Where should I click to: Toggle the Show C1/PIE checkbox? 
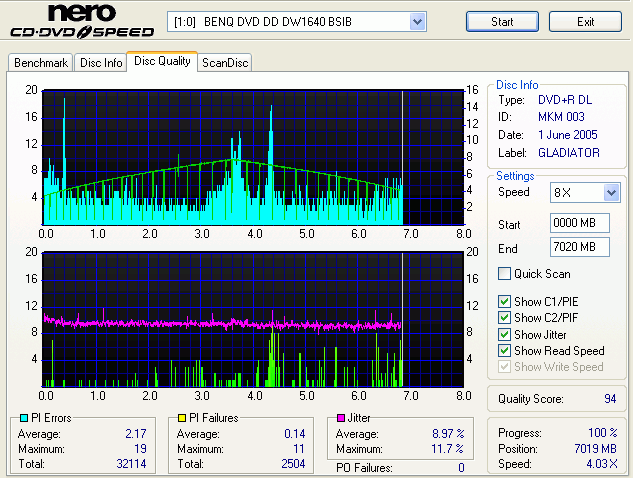point(505,301)
